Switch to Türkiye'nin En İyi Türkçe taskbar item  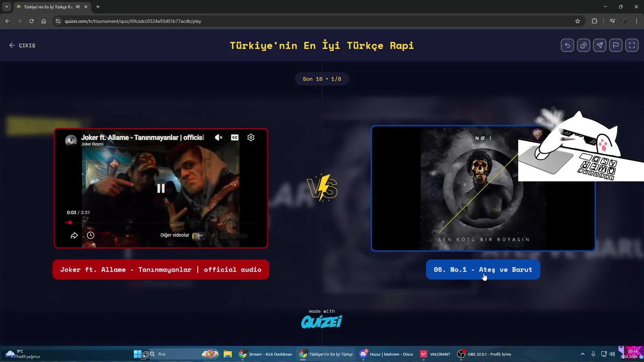(x=326, y=354)
